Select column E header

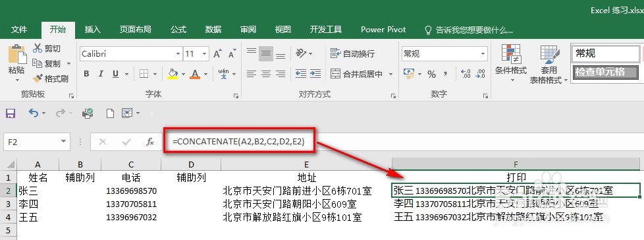tap(306, 164)
